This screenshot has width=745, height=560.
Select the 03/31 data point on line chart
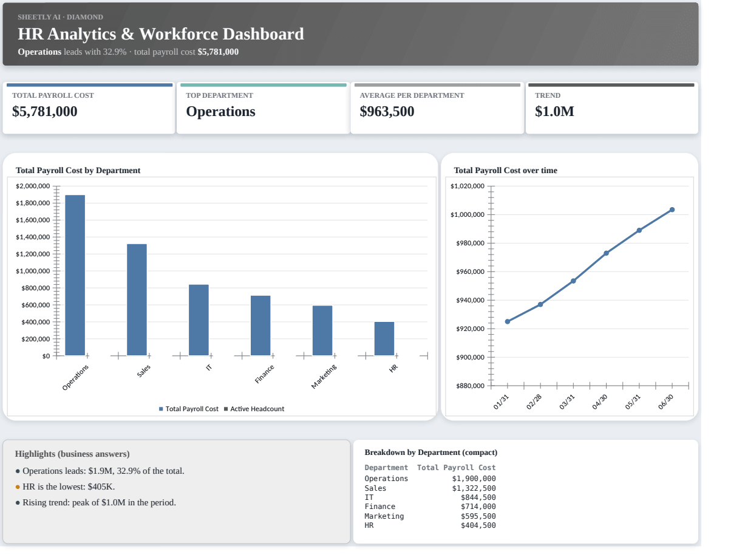573,281
